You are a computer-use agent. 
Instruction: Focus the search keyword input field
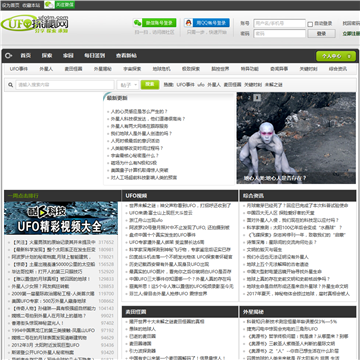[x=65, y=85]
